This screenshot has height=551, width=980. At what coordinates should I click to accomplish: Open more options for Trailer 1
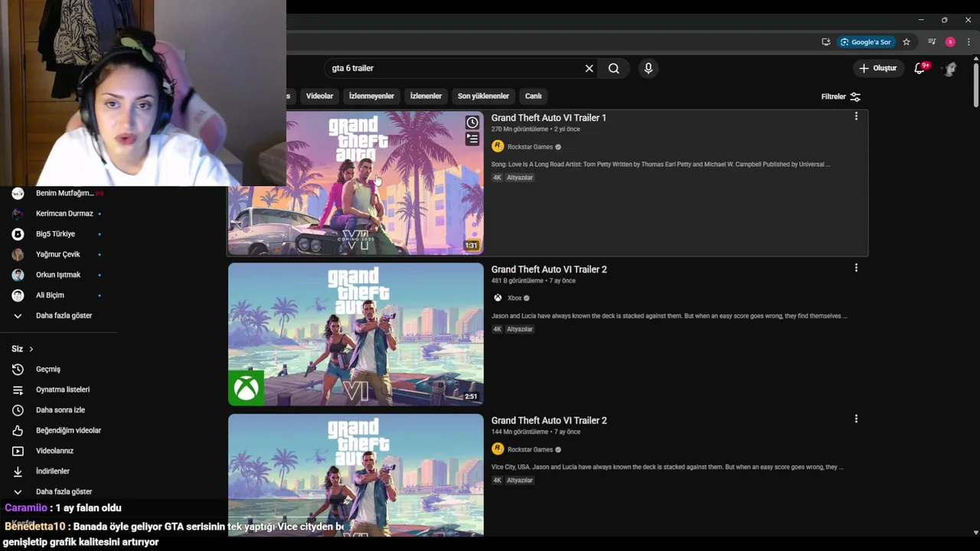click(x=856, y=116)
